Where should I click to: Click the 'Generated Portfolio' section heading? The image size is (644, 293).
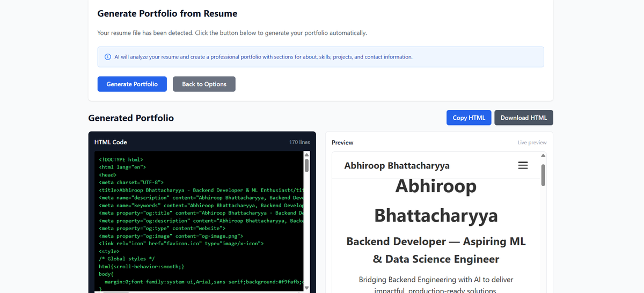point(131,118)
